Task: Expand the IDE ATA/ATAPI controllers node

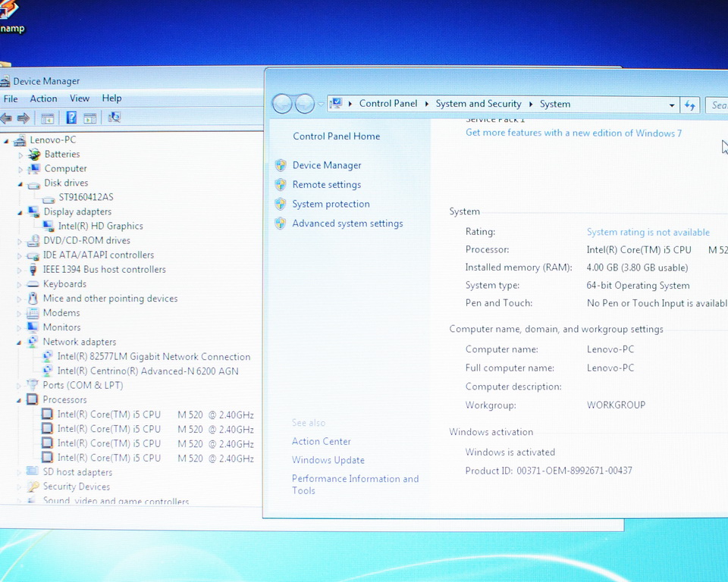Action: [19, 255]
